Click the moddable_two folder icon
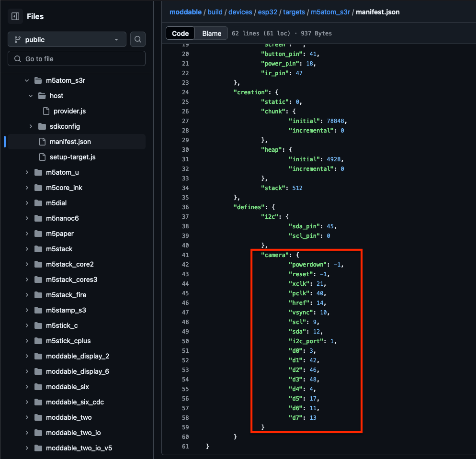 pyautogui.click(x=38, y=417)
